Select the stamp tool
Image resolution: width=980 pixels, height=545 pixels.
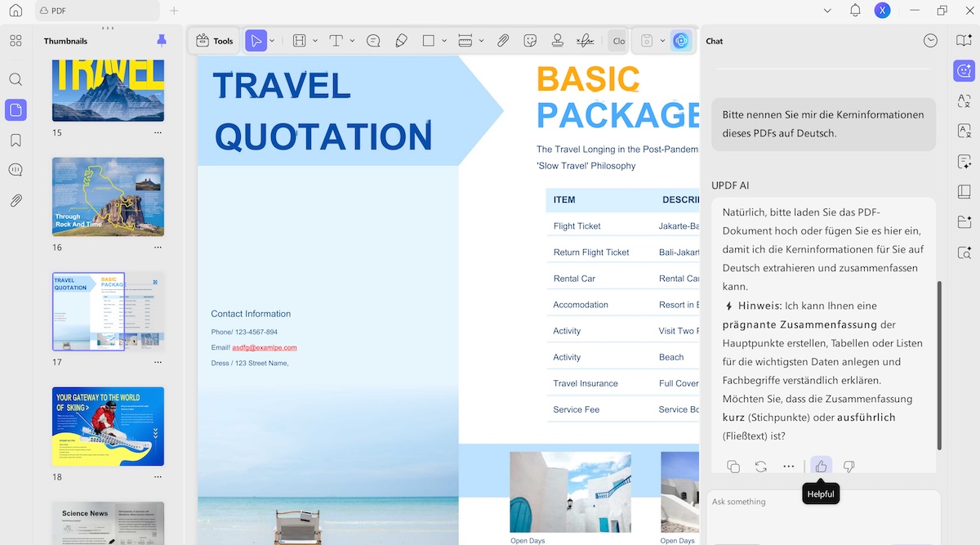(558, 41)
